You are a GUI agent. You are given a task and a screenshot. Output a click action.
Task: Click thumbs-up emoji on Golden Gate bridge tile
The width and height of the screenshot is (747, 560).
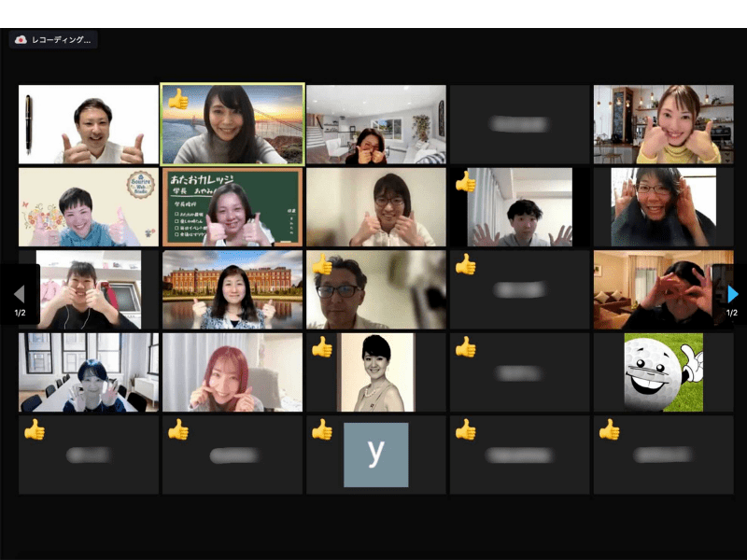(x=178, y=99)
